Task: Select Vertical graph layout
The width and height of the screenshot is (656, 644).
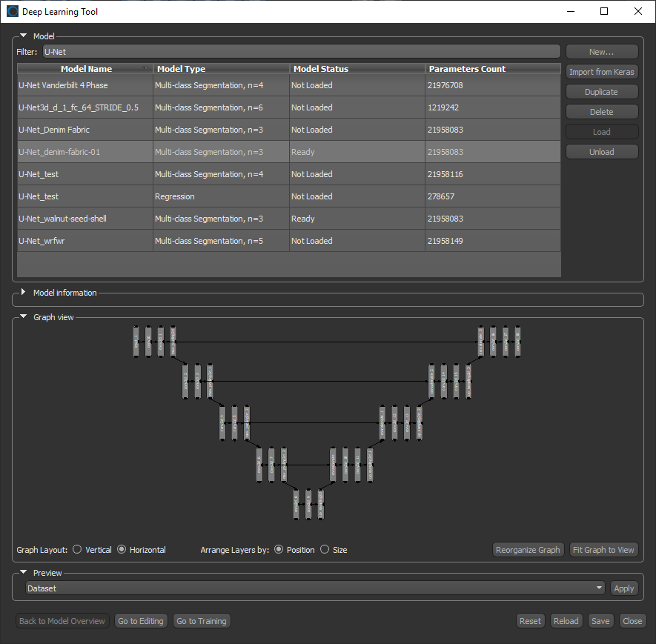Action: tap(77, 550)
